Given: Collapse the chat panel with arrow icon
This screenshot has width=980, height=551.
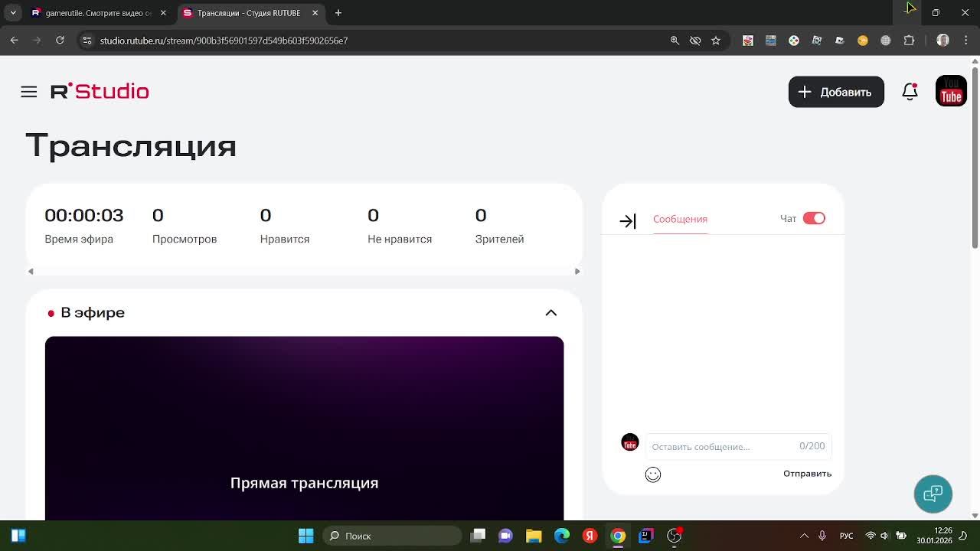Looking at the screenshot, I should pos(628,221).
